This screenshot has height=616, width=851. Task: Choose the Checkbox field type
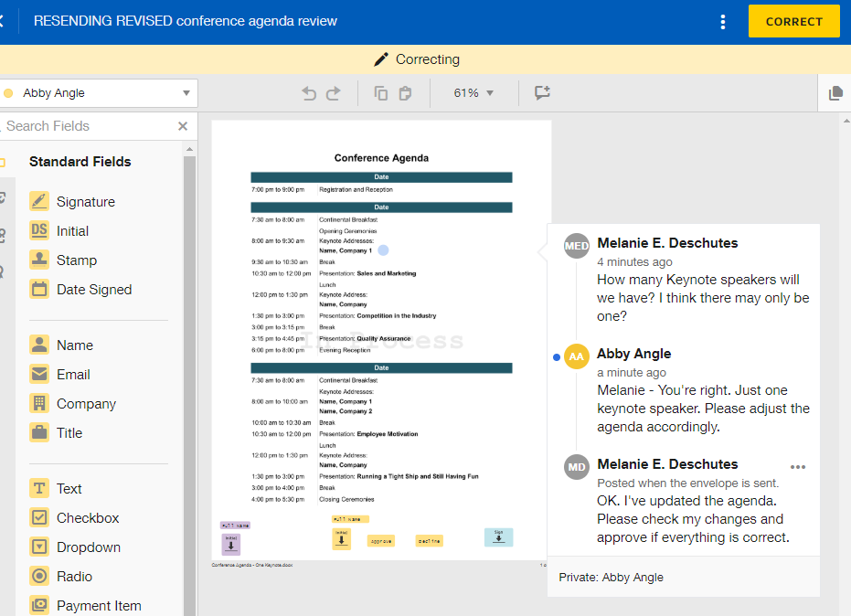87,518
